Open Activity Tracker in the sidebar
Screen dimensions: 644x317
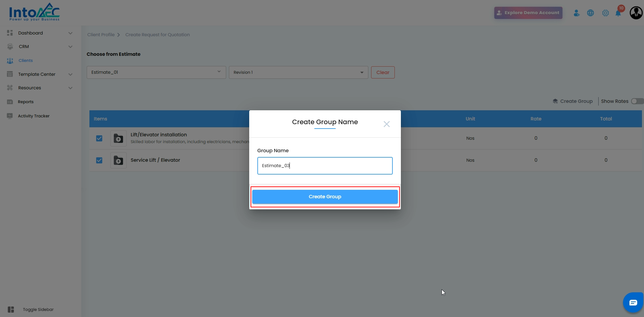(34, 116)
